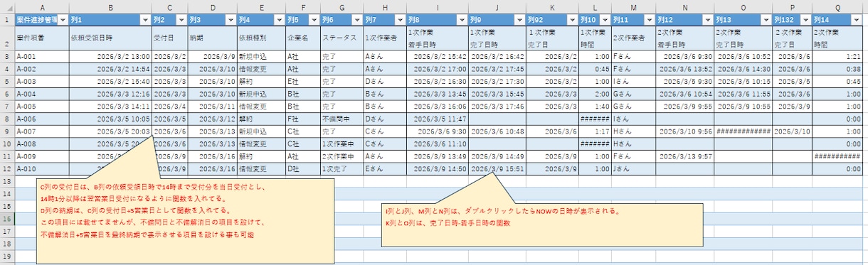Open the filter dropdown for 列11 header

pyautogui.click(x=650, y=20)
